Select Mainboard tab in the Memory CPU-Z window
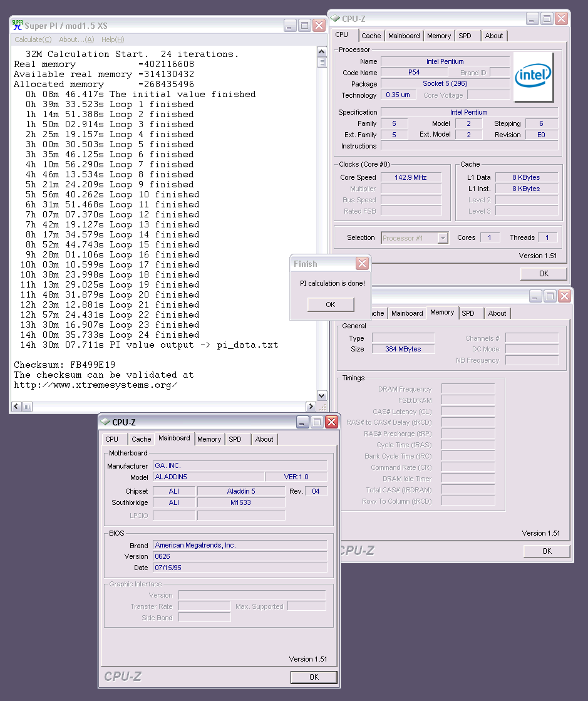This screenshot has height=701, width=588. click(x=407, y=313)
